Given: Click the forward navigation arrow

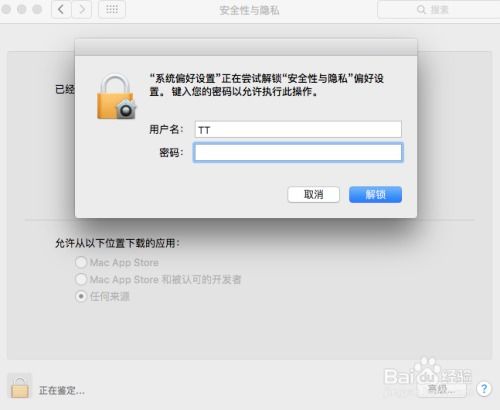Looking at the screenshot, I should (x=82, y=9).
